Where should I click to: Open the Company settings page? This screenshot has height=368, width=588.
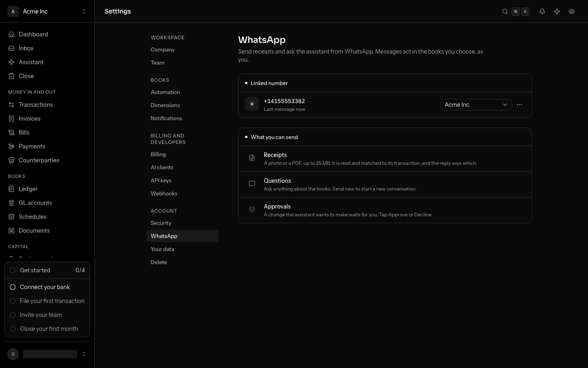(182, 49)
